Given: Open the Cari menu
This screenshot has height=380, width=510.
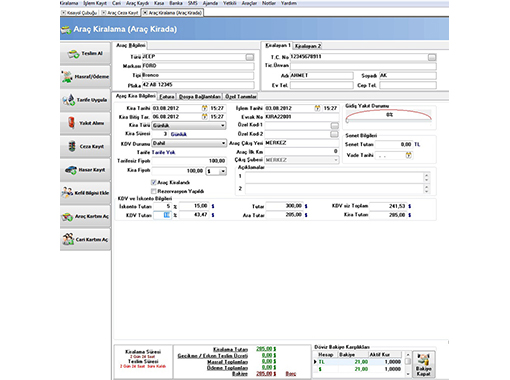Looking at the screenshot, I should (116, 3).
